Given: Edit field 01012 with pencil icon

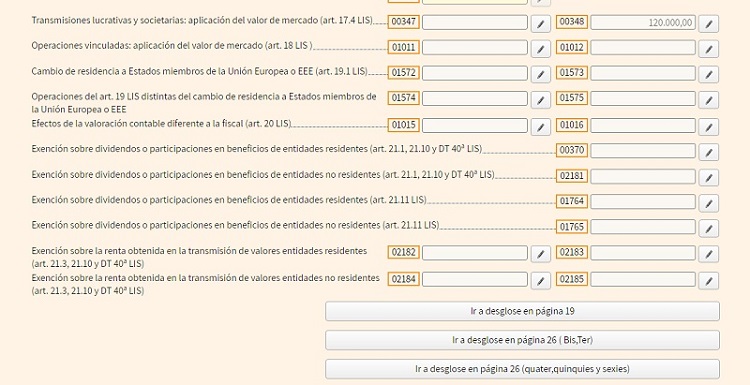Looking at the screenshot, I should tap(708, 49).
